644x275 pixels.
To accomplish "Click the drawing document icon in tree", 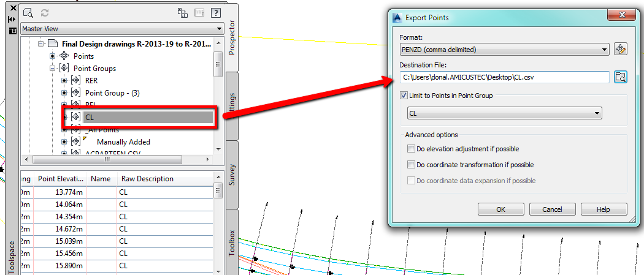I will click(52, 43).
